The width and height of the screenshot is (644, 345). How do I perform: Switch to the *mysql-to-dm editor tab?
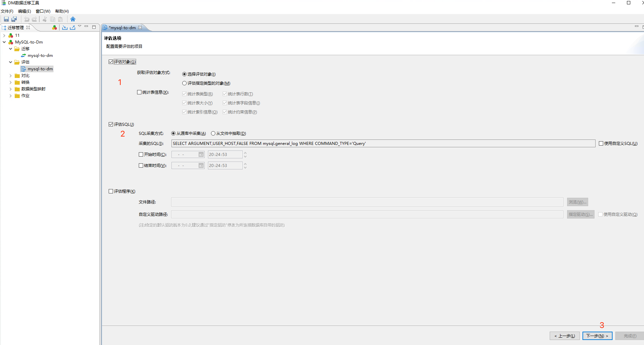coord(122,27)
